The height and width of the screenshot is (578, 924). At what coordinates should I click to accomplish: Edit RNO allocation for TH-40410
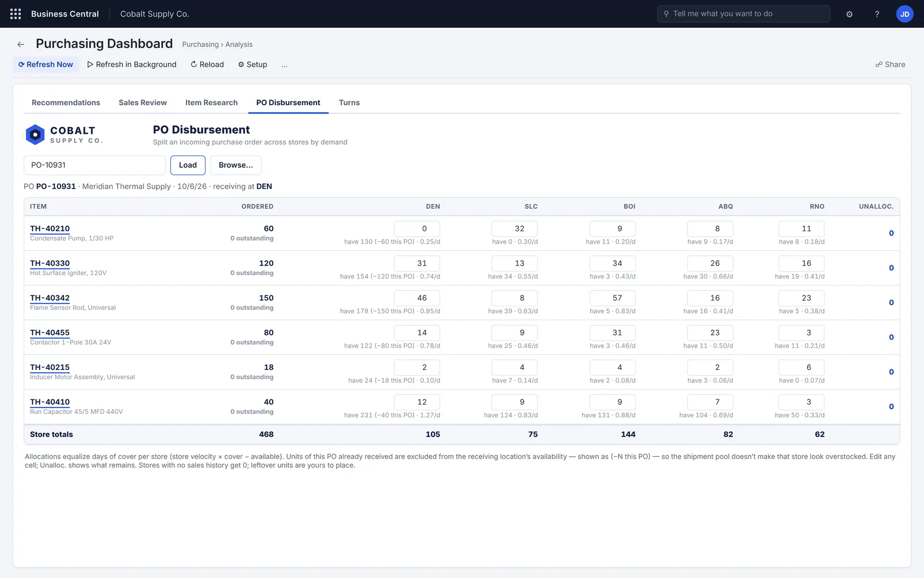click(802, 402)
